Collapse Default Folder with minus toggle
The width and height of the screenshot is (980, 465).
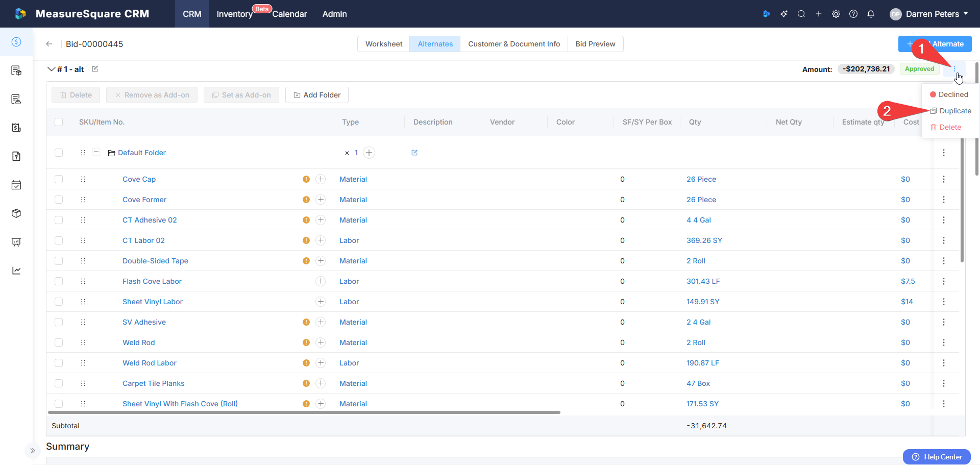click(x=96, y=152)
